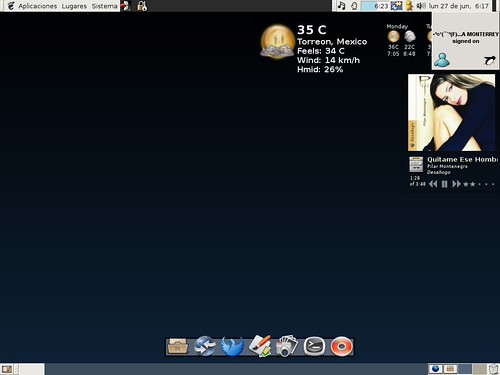Pause the current song
Screen dimensions: 500x375
[444, 184]
